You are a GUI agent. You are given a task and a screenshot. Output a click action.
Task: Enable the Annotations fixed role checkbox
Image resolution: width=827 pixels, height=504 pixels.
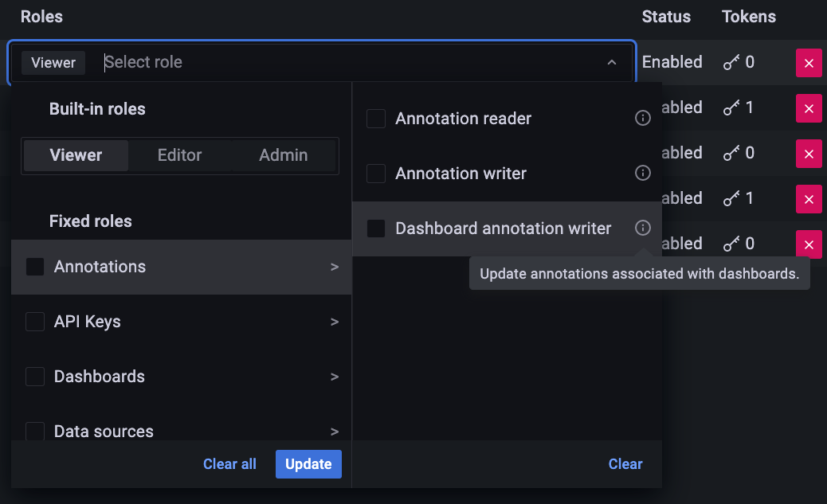35,268
